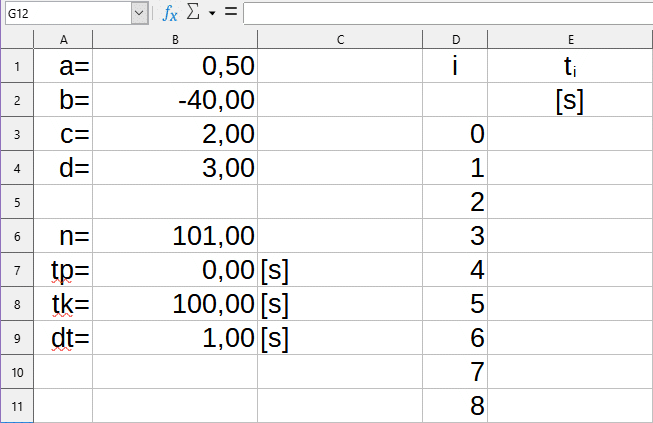Click the Name Box showing G12
Image resolution: width=653 pixels, height=423 pixels.
tap(66, 13)
